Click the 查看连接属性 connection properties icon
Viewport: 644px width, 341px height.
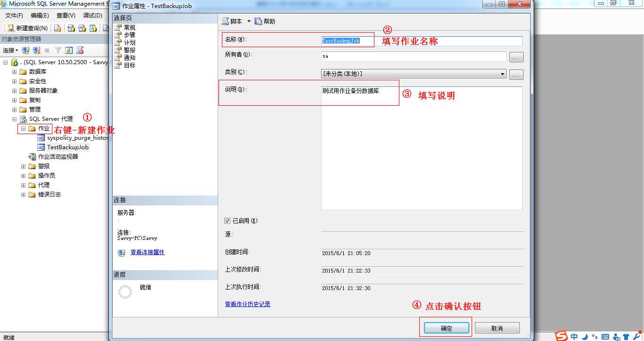[122, 253]
